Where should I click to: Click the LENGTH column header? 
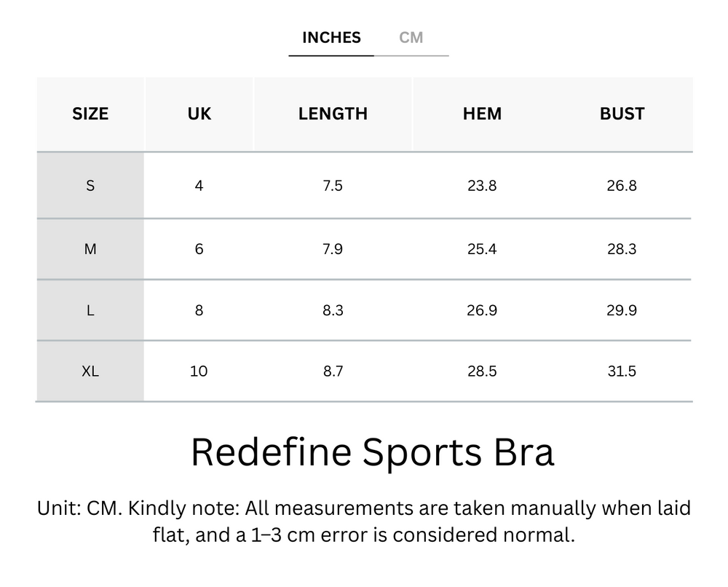pyautogui.click(x=333, y=114)
